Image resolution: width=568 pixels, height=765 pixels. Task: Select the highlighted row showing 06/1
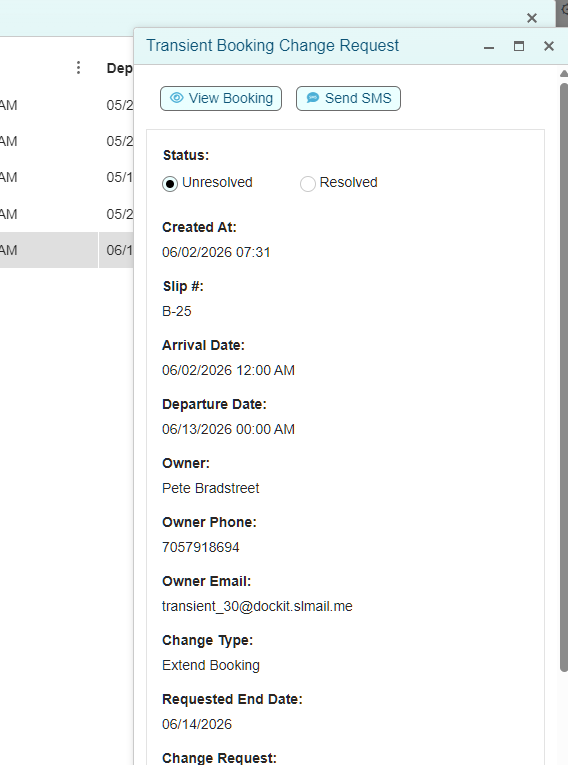coord(67,250)
